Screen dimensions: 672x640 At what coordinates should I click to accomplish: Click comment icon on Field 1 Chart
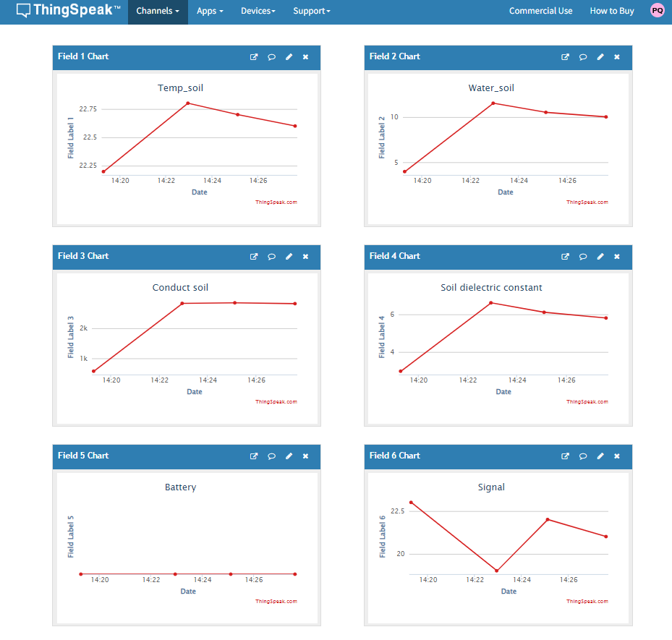(x=271, y=57)
